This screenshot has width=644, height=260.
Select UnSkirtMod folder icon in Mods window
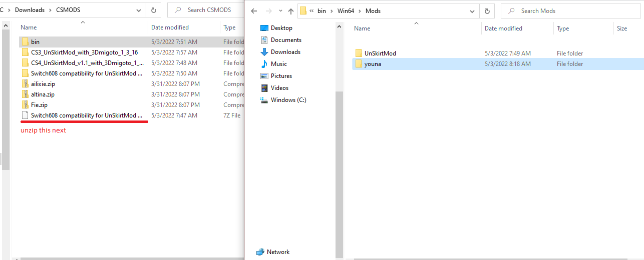click(x=359, y=53)
